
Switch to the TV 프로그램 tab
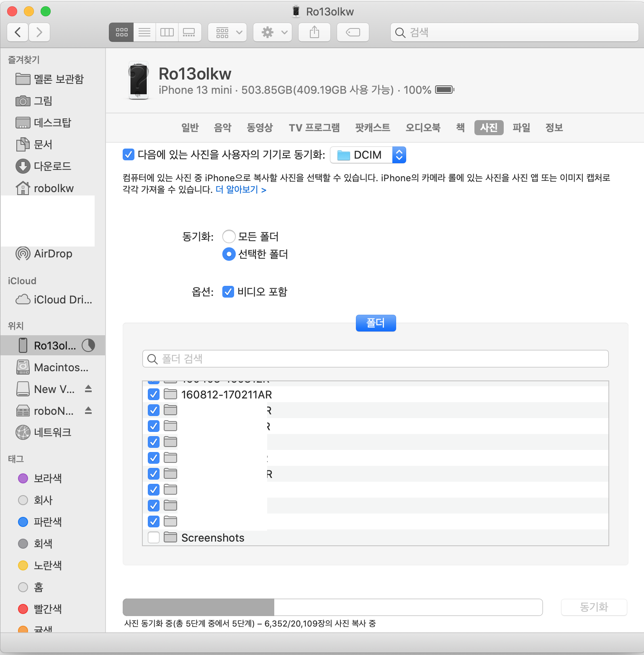(314, 128)
